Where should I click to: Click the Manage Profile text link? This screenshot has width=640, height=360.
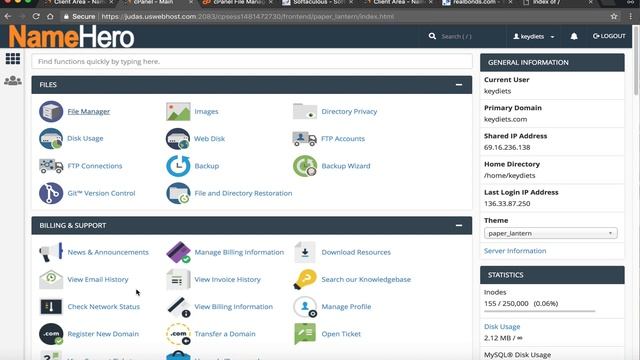tap(346, 307)
